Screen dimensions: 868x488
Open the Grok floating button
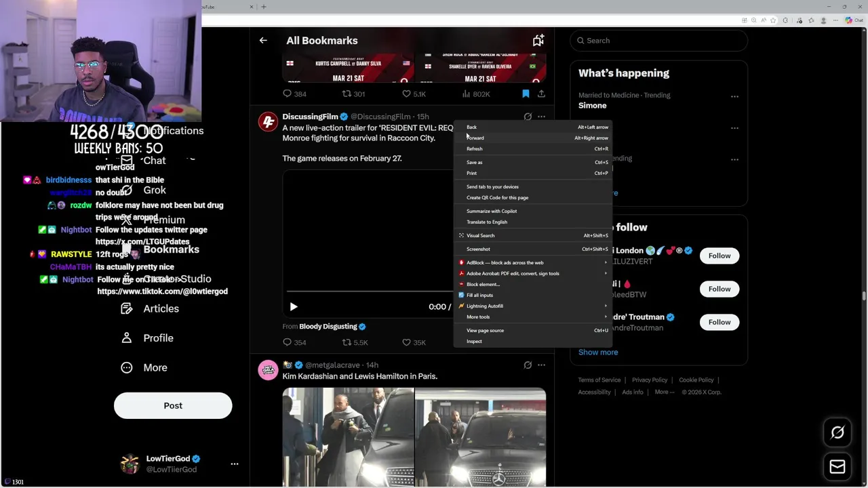[x=837, y=432]
